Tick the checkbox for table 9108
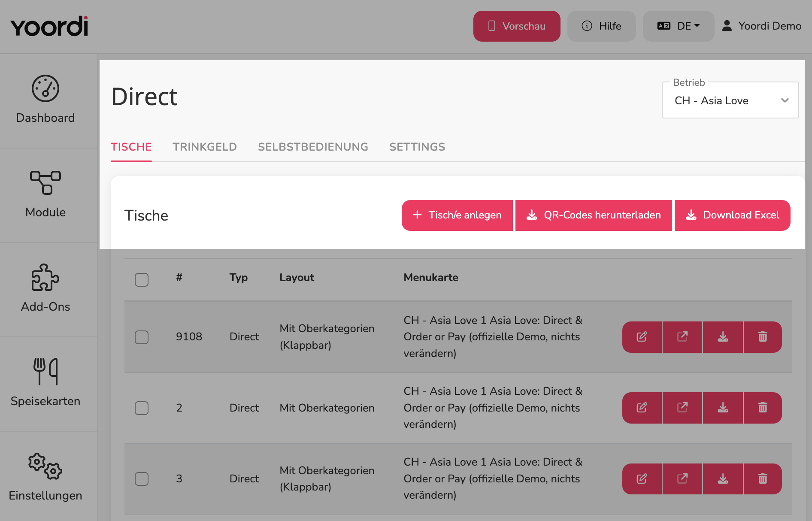812x521 pixels. pyautogui.click(x=142, y=337)
